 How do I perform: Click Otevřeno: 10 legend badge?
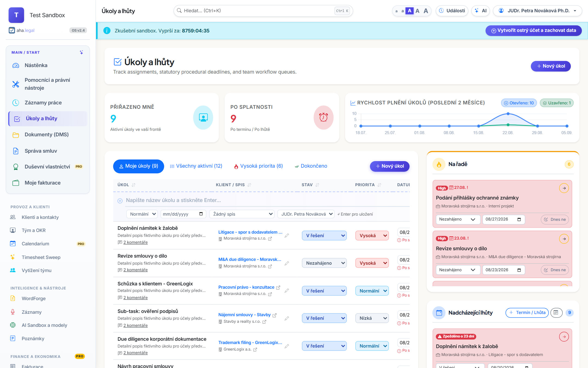(x=519, y=103)
